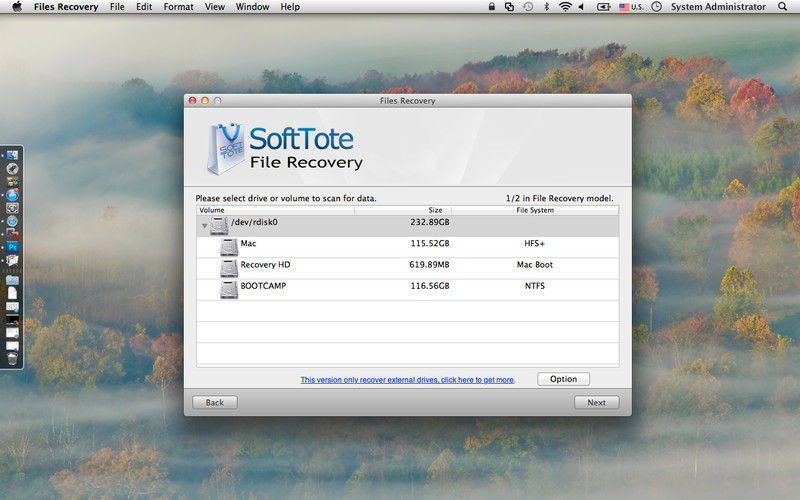800x500 pixels.
Task: Select the BOOTCAMP volume row
Action: 408,289
